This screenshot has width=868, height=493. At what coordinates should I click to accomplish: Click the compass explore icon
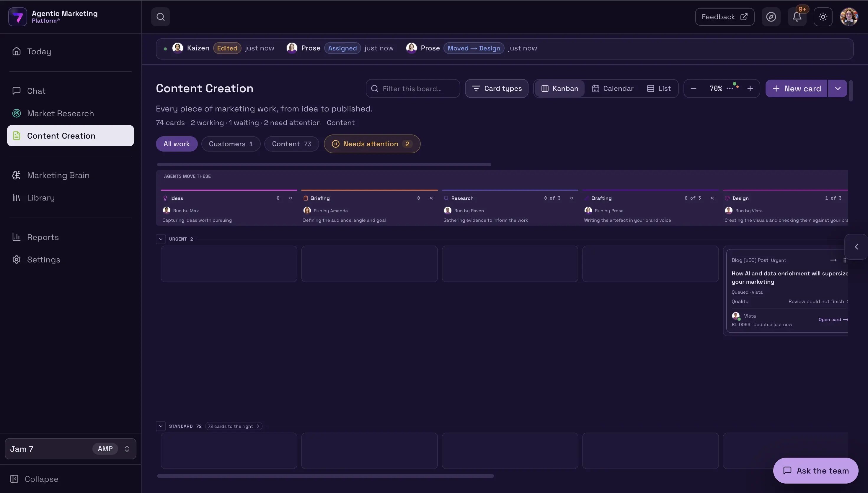771,17
